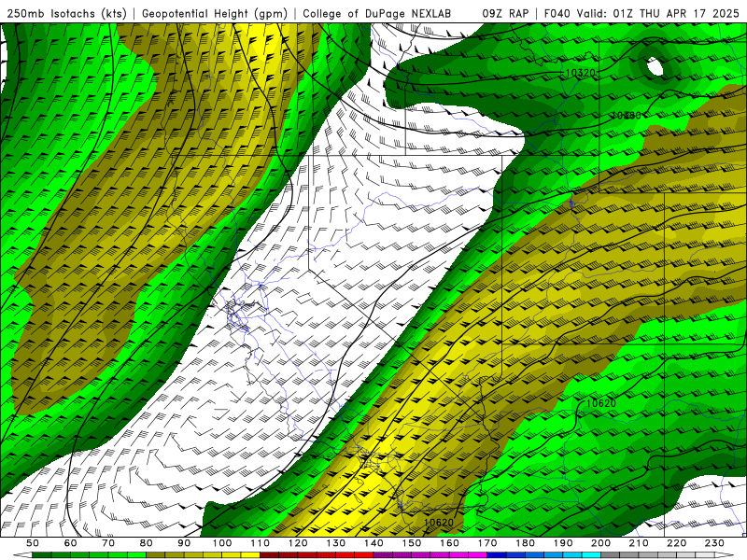Click the 220 value on the color scale

677,543
